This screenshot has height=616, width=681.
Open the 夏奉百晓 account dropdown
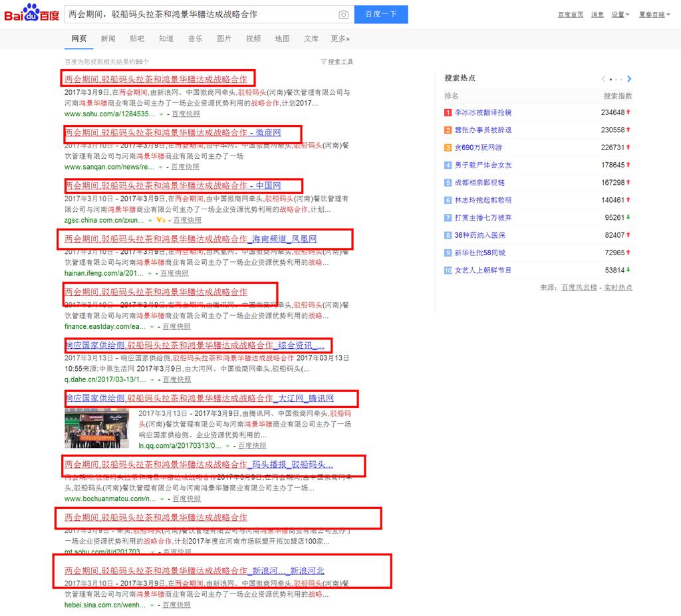[654, 15]
